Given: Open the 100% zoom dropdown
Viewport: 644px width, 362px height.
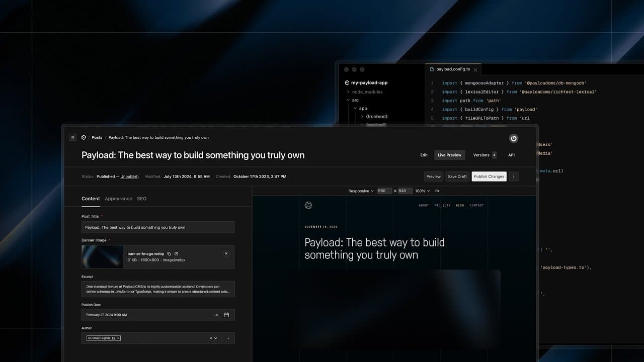Looking at the screenshot, I should [422, 191].
